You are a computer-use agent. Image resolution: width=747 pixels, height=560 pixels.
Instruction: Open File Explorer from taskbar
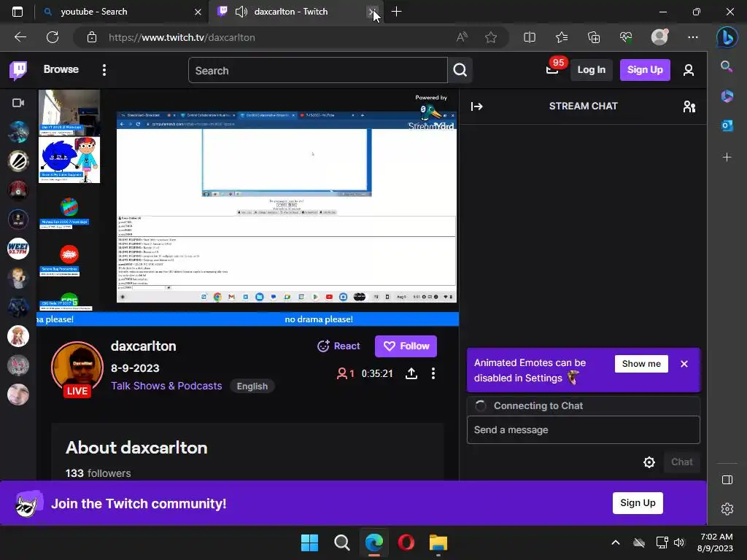coord(438,542)
